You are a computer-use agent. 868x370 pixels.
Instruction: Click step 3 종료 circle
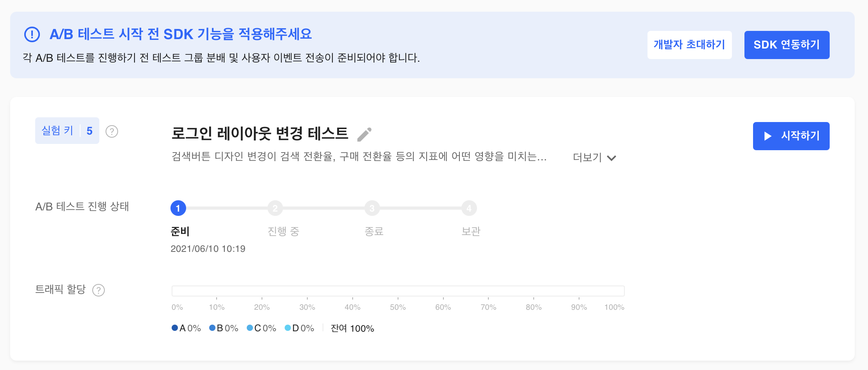click(372, 208)
